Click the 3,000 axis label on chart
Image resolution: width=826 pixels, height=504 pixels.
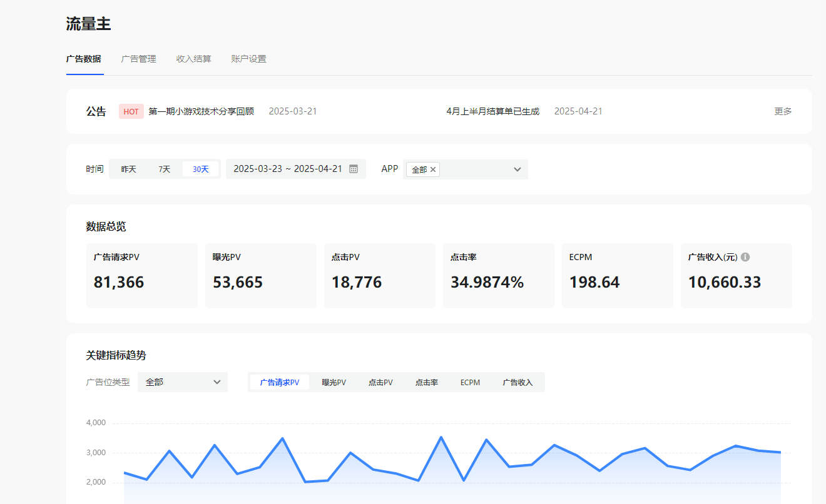click(96, 453)
